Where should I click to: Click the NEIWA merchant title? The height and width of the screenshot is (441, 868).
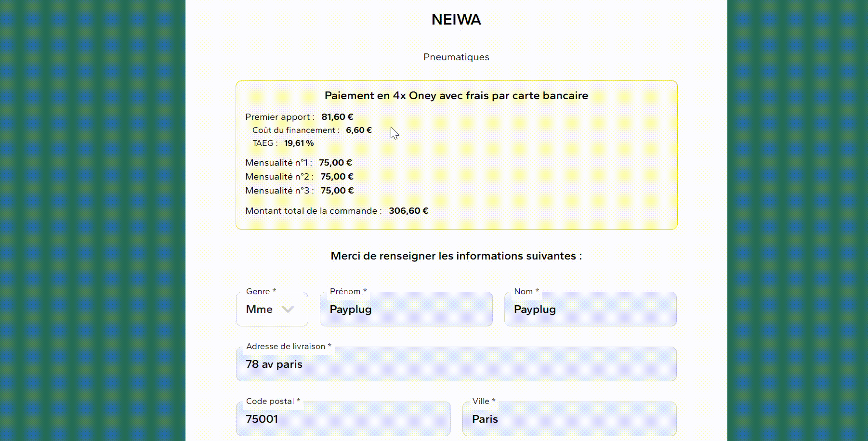[x=456, y=20]
